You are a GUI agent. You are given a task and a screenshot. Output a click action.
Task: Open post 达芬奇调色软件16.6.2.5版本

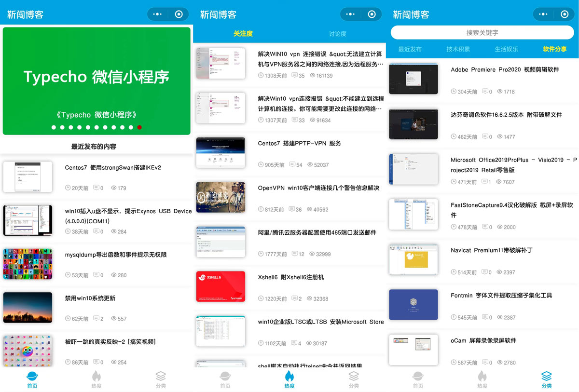[506, 115]
